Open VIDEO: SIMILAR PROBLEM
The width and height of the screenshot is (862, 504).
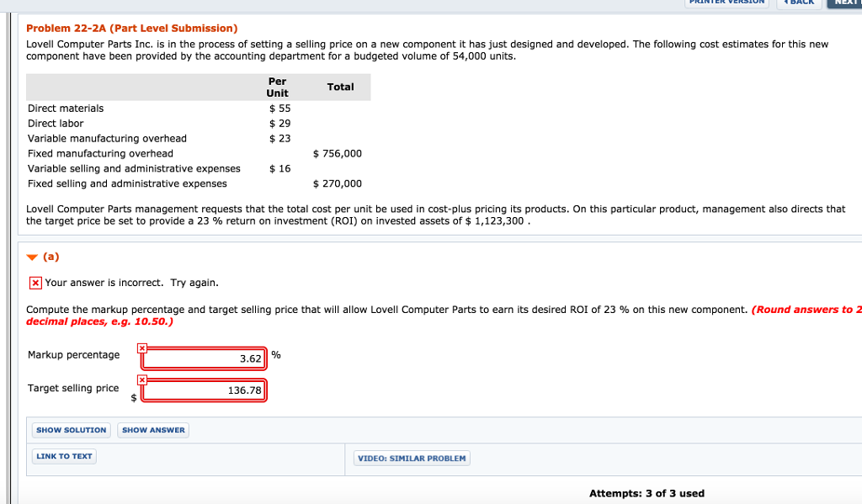[411, 458]
